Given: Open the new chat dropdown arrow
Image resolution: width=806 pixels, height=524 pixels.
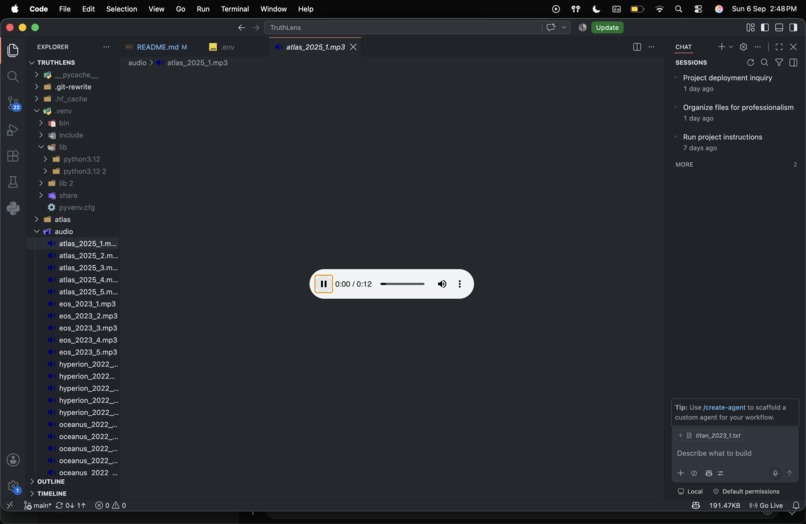Looking at the screenshot, I should (x=730, y=47).
